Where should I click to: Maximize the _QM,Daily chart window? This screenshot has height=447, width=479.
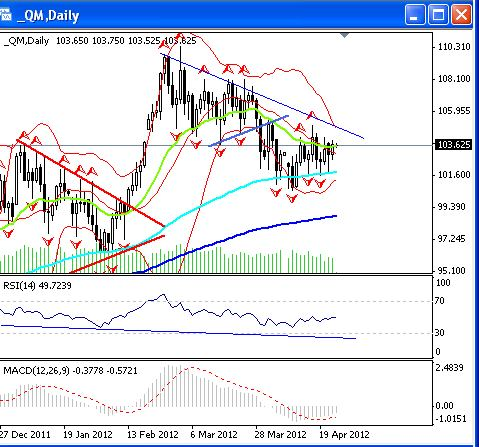pyautogui.click(x=438, y=15)
